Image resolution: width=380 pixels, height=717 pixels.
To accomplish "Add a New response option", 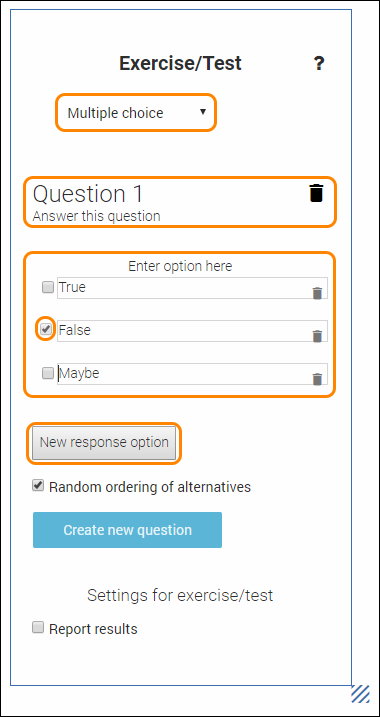I will pyautogui.click(x=104, y=443).
